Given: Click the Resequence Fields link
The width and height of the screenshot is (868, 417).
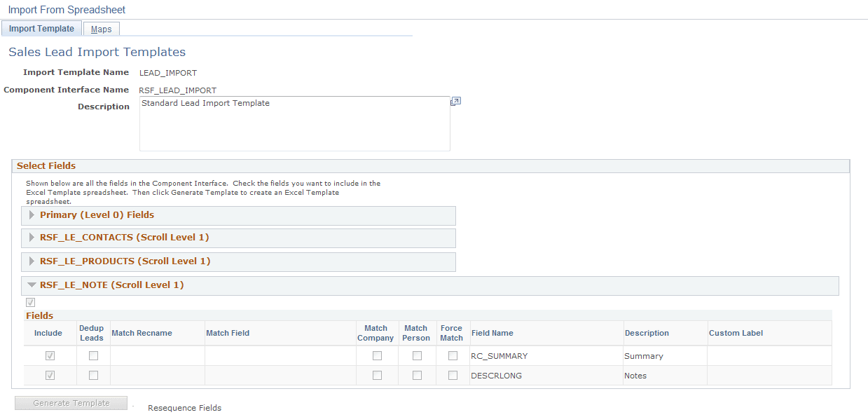Looking at the screenshot, I should (184, 407).
